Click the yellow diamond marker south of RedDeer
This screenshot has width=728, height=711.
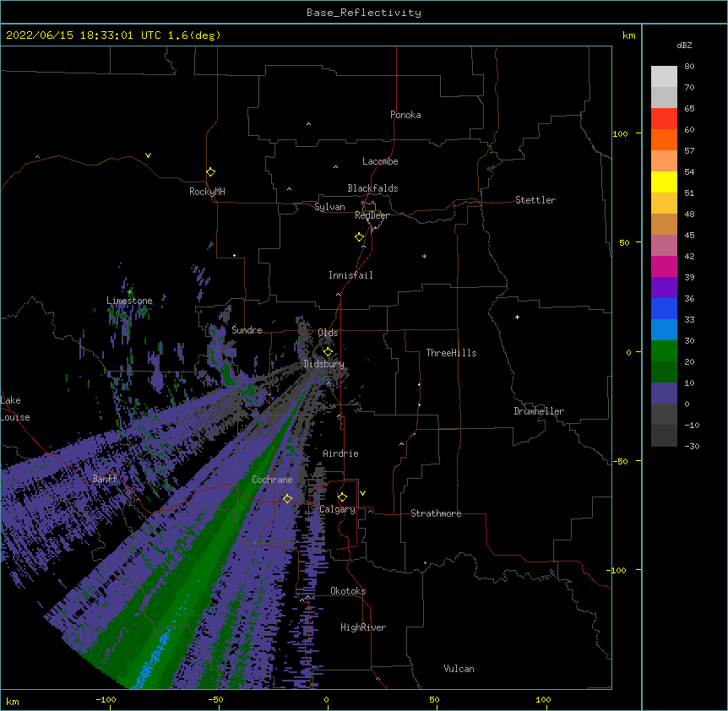(360, 237)
